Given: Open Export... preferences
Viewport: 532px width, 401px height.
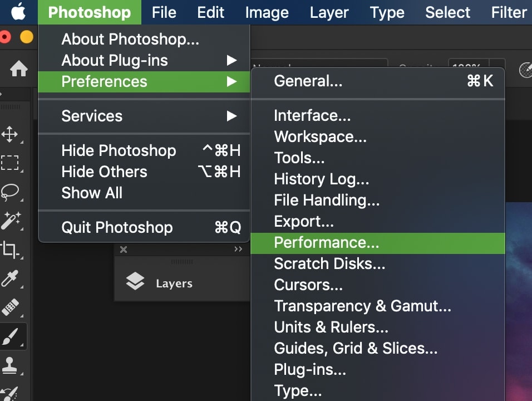Looking at the screenshot, I should tap(378, 221).
